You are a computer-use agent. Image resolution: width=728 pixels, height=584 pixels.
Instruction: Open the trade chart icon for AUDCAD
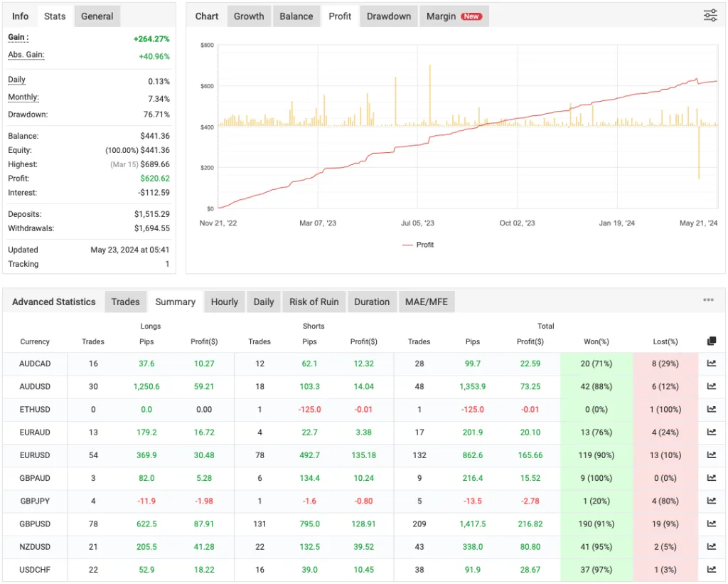(x=711, y=363)
